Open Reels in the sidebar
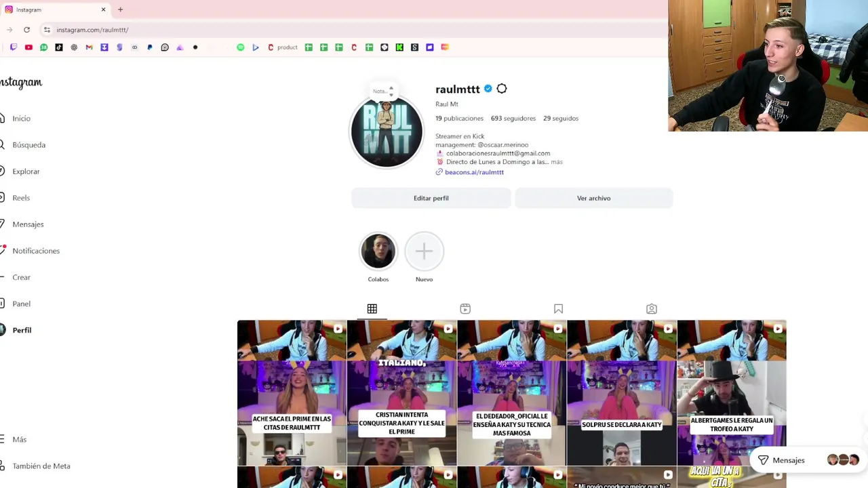This screenshot has width=868, height=488. pos(21,198)
